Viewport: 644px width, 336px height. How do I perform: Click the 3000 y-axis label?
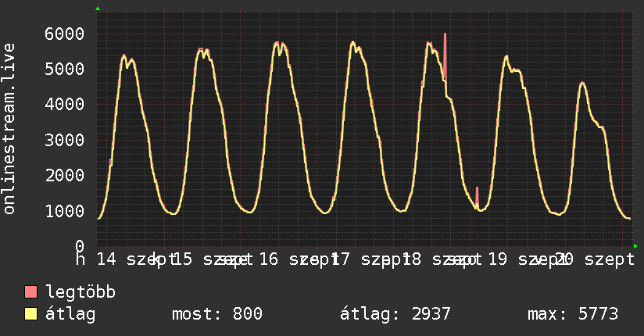(65, 140)
